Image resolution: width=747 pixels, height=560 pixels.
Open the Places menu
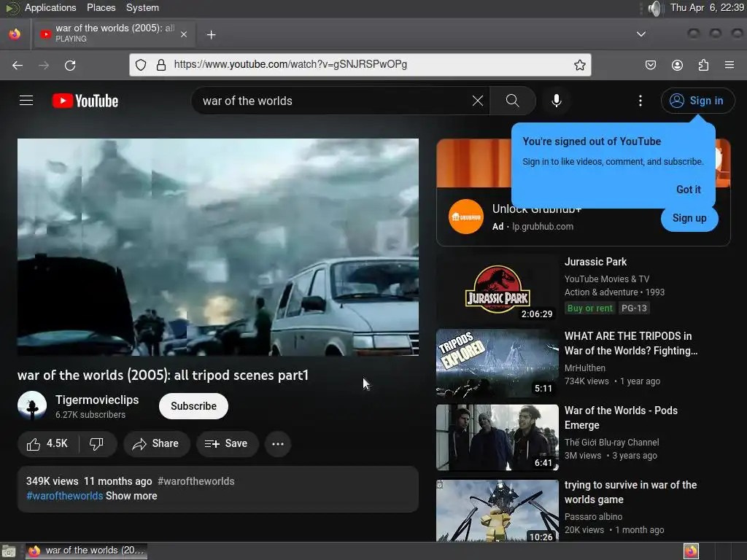point(101,7)
